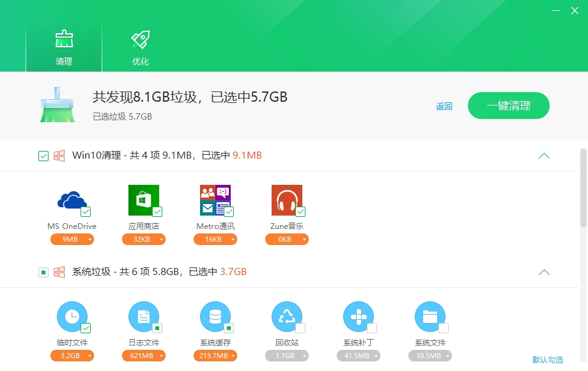This screenshot has height=371, width=588.
Task: Click the vertical scrollbar thumb
Action: pyautogui.click(x=583, y=188)
